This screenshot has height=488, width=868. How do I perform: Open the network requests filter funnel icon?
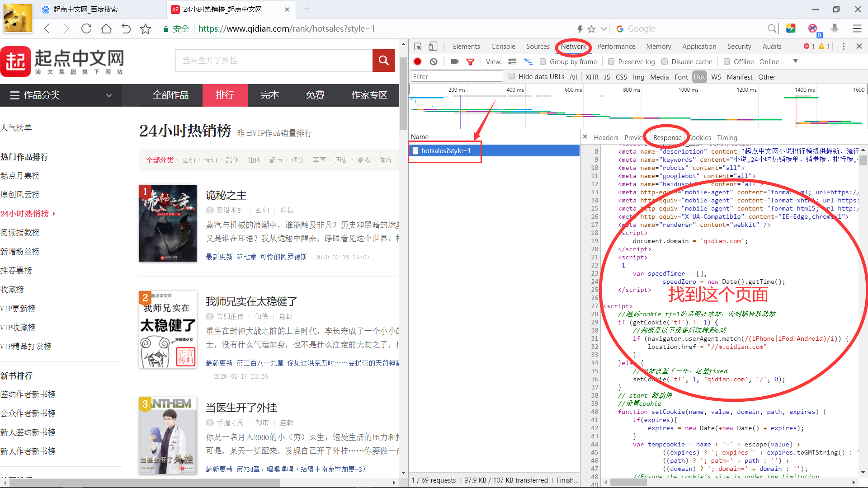471,61
